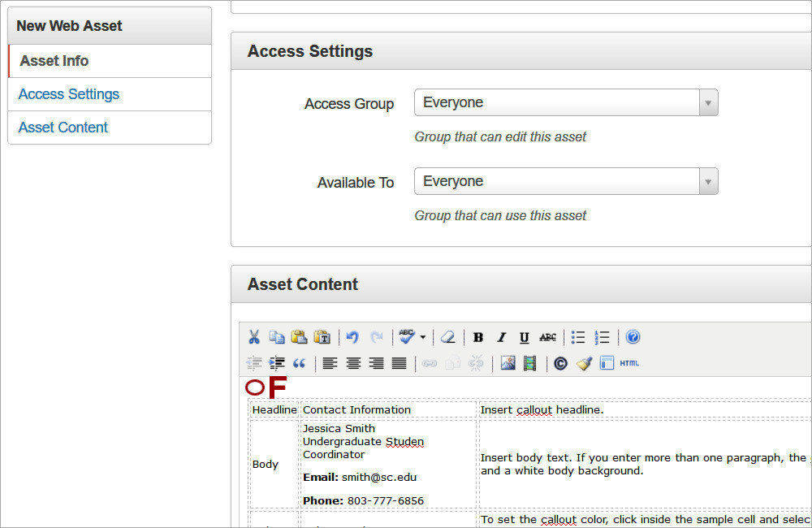The height and width of the screenshot is (528, 812).
Task: Apply Italic formatting in the editor toolbar
Action: tap(501, 336)
